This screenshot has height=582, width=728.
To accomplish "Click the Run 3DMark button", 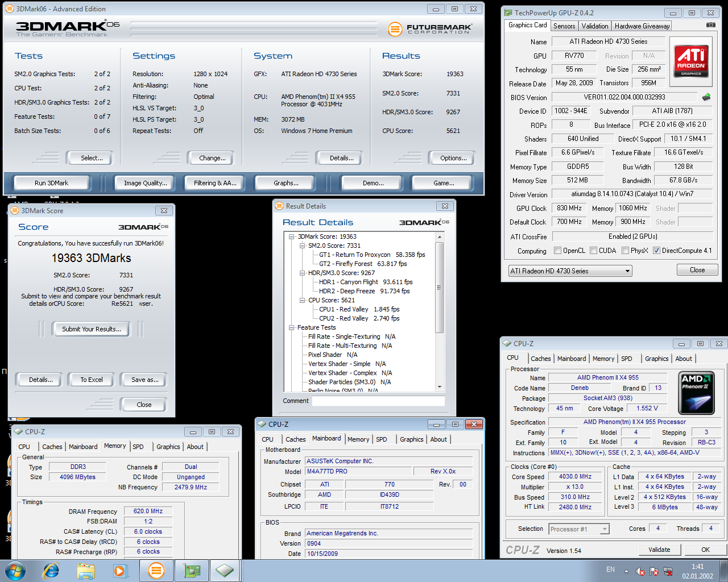I will [51, 183].
